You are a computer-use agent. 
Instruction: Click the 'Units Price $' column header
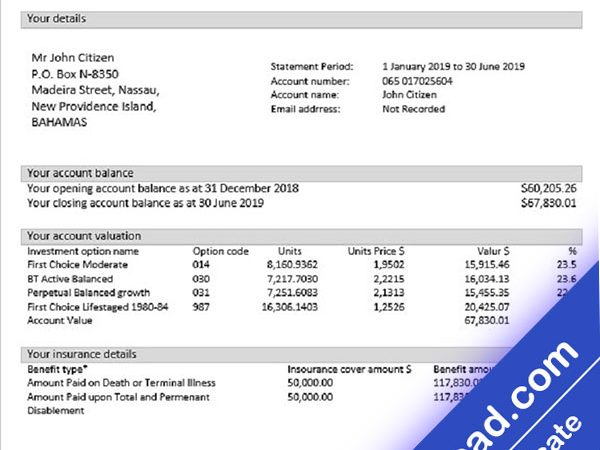376,251
